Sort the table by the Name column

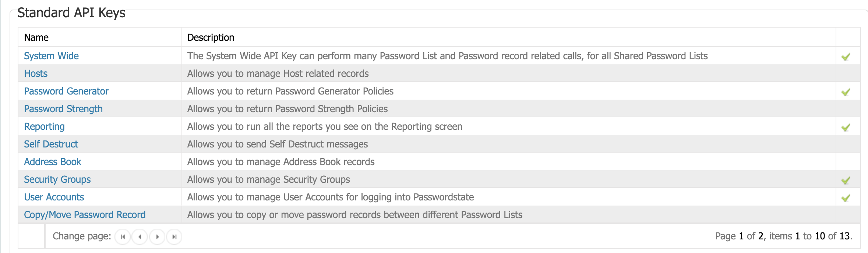[36, 37]
